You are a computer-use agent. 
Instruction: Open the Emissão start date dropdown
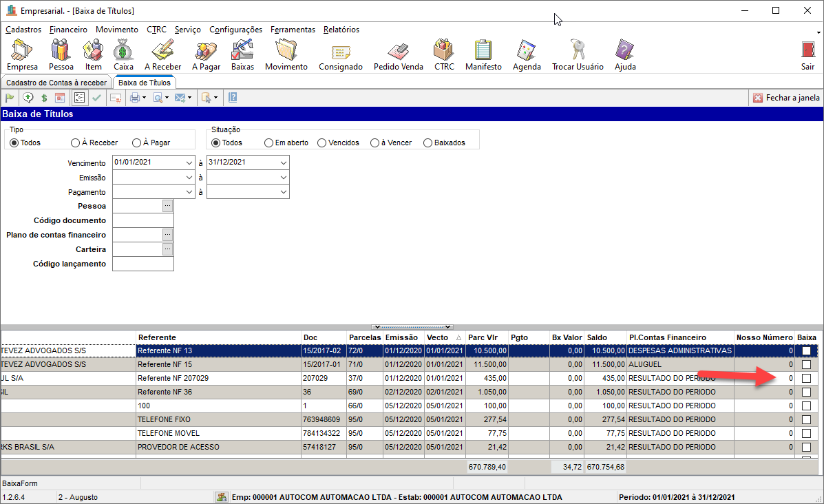[189, 178]
